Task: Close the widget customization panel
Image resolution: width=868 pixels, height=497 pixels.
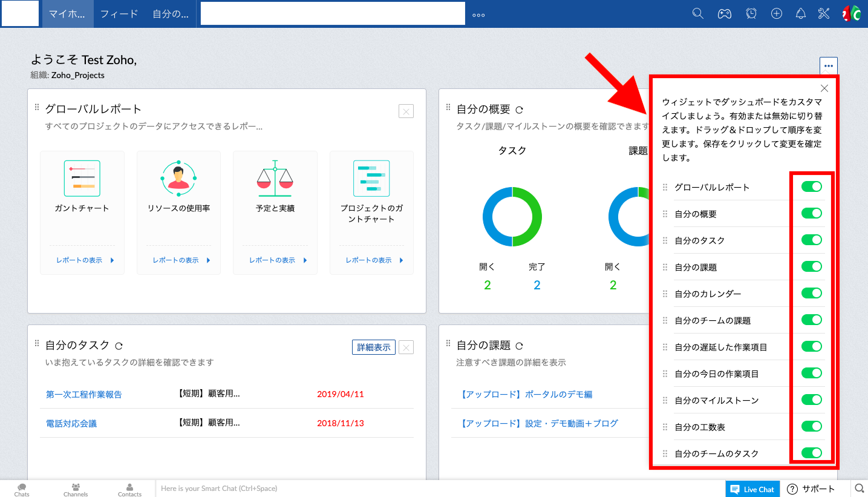Action: (x=824, y=88)
